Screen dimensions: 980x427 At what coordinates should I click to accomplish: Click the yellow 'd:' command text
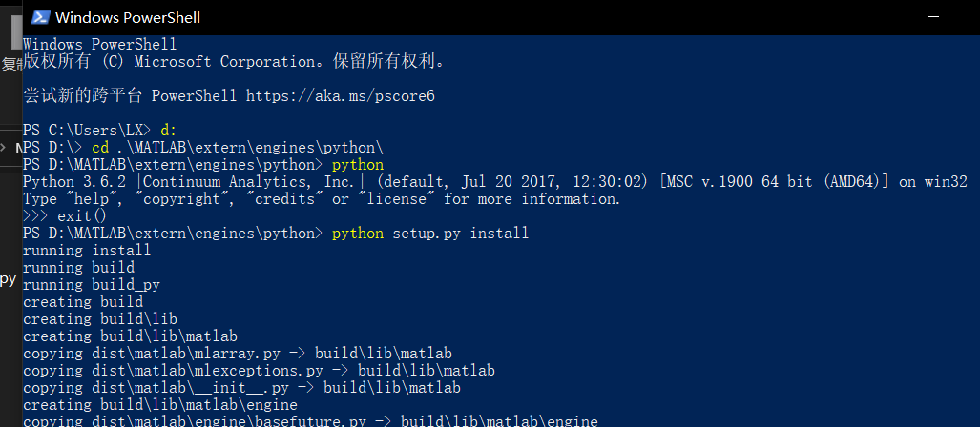coord(169,131)
